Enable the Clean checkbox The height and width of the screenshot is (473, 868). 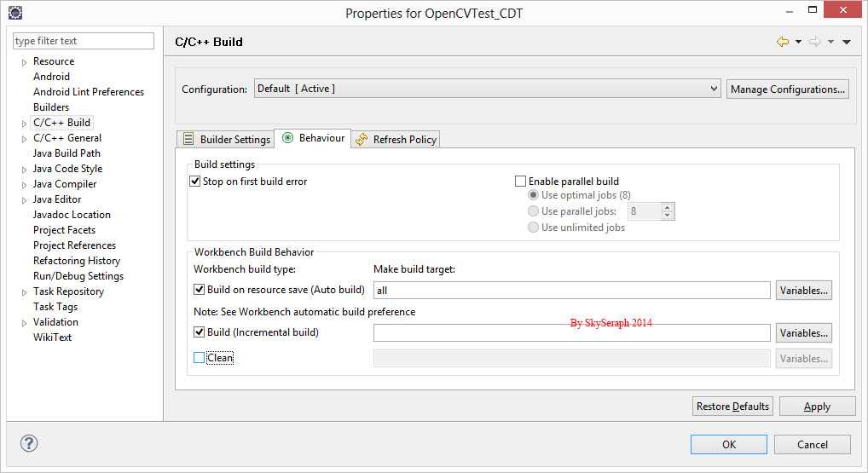click(200, 358)
